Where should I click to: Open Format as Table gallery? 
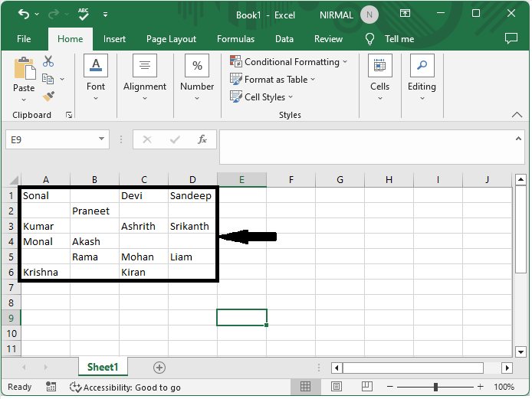pyautogui.click(x=272, y=80)
